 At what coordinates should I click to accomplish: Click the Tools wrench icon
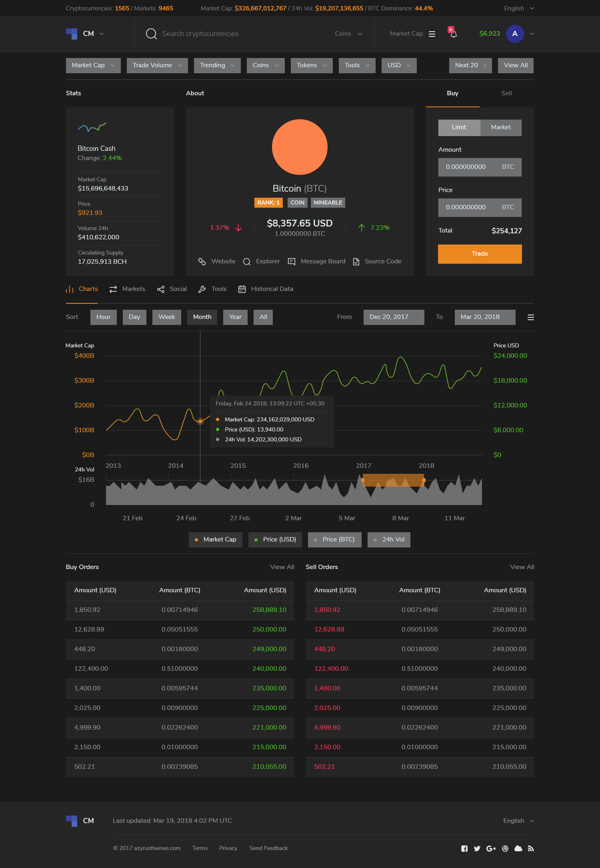click(x=202, y=289)
